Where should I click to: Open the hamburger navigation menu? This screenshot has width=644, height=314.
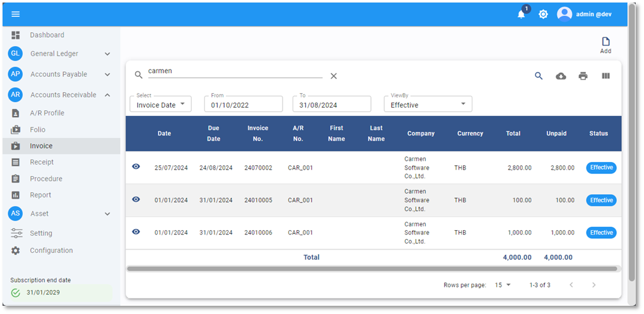16,14
